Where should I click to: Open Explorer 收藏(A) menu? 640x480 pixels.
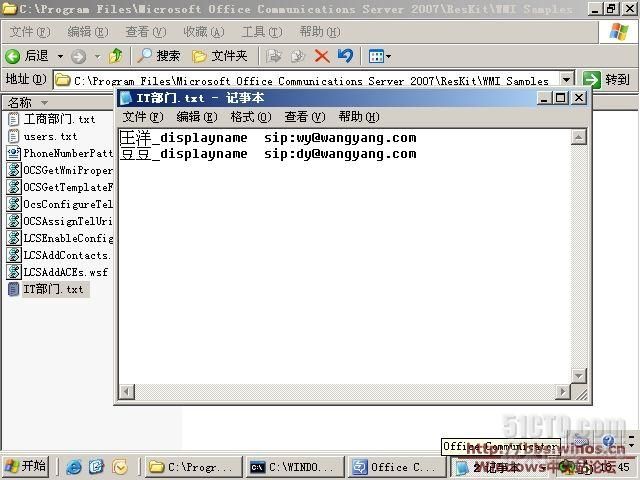(204, 32)
